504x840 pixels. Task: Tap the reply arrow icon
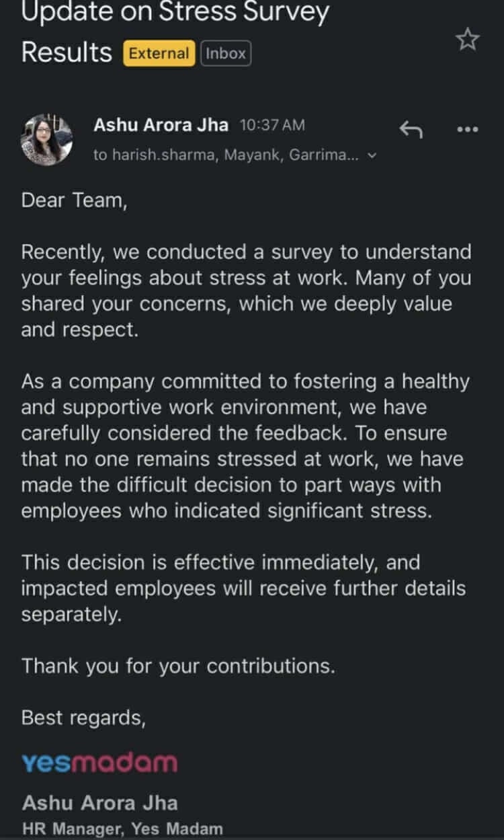click(x=411, y=128)
